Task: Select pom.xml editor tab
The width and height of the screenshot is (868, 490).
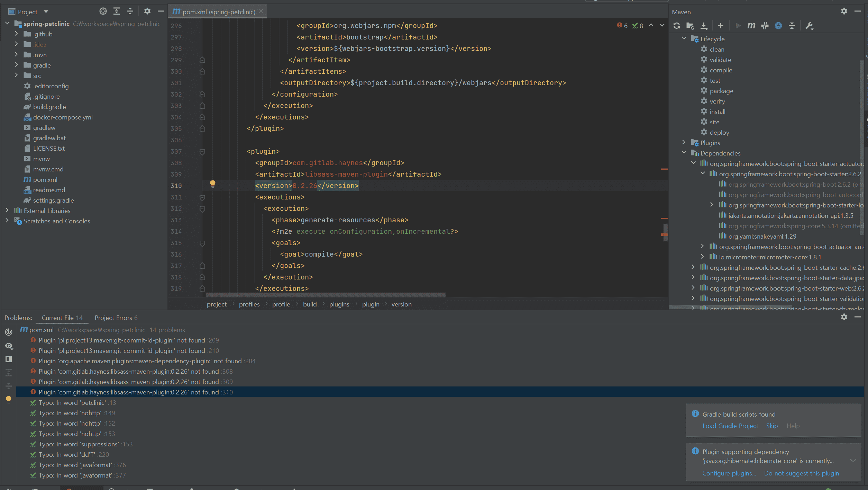Action: coord(218,12)
